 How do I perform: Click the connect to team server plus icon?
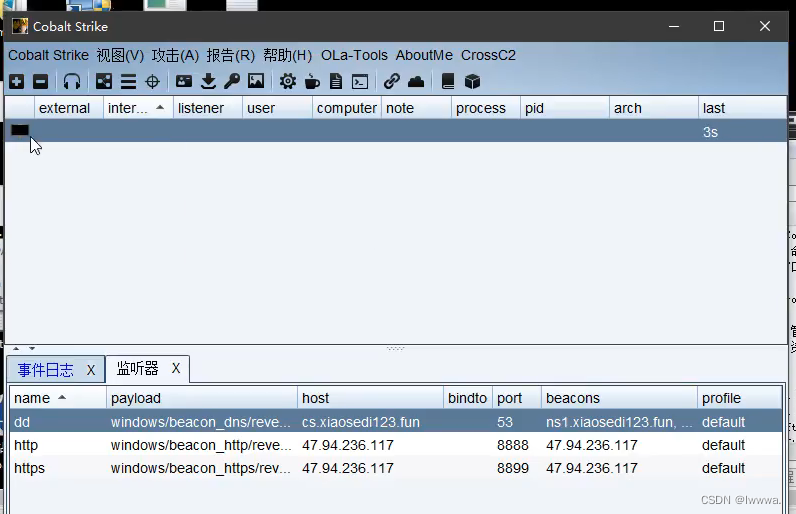coord(16,81)
